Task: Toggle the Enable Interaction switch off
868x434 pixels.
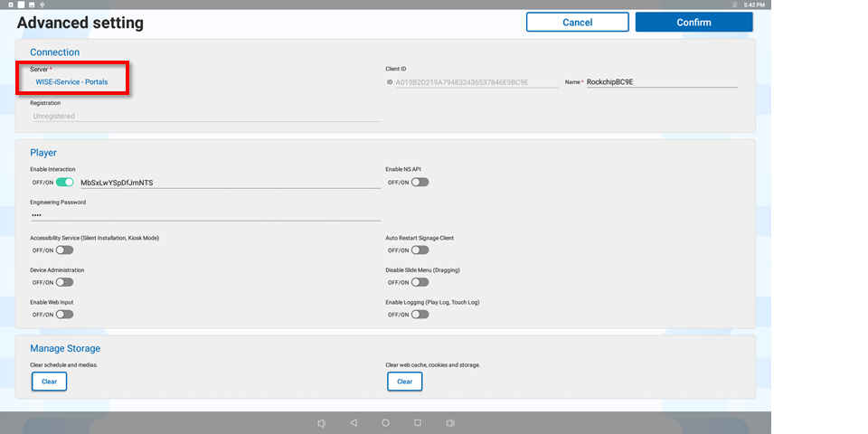Action: [64, 182]
